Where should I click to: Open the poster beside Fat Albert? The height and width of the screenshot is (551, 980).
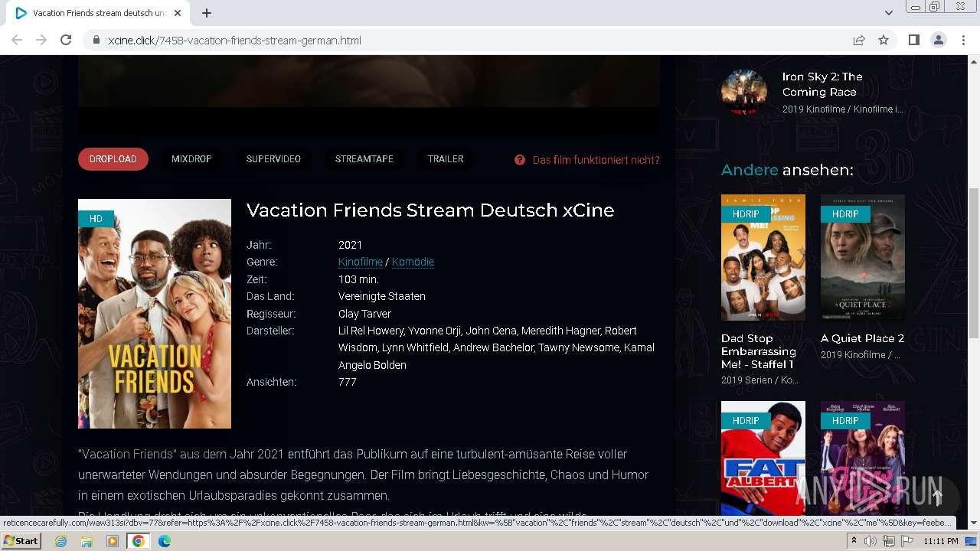[863, 458]
